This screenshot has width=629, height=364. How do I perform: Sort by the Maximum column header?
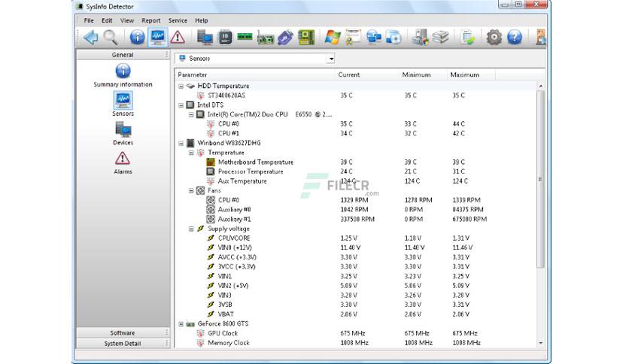tap(471, 75)
